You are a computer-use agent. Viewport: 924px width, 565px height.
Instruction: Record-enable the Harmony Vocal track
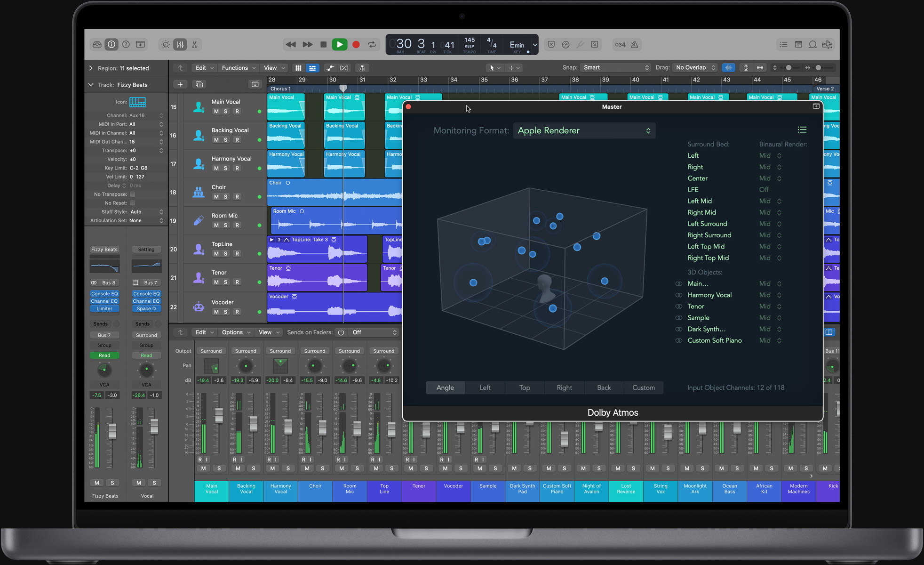click(237, 168)
